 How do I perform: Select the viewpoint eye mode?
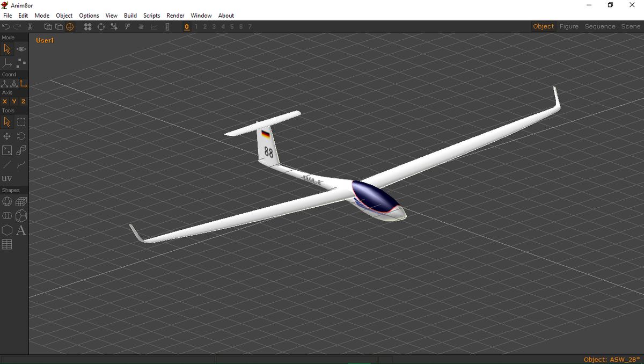21,49
